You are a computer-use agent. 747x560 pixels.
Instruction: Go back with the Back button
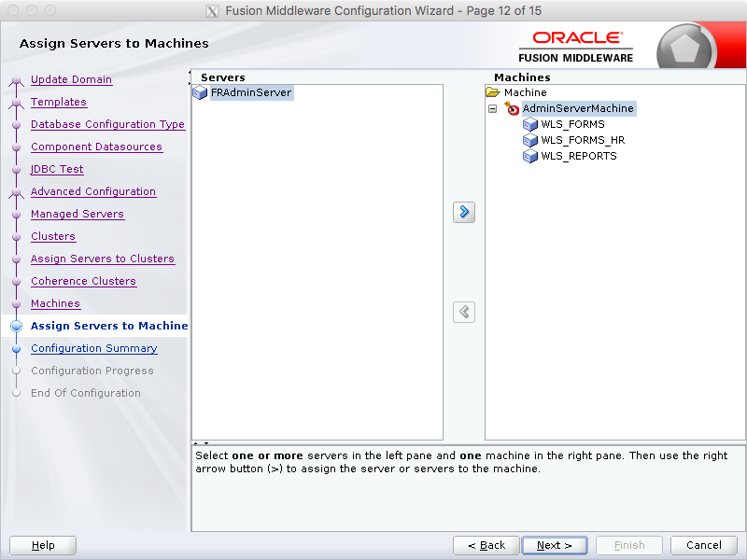[486, 545]
